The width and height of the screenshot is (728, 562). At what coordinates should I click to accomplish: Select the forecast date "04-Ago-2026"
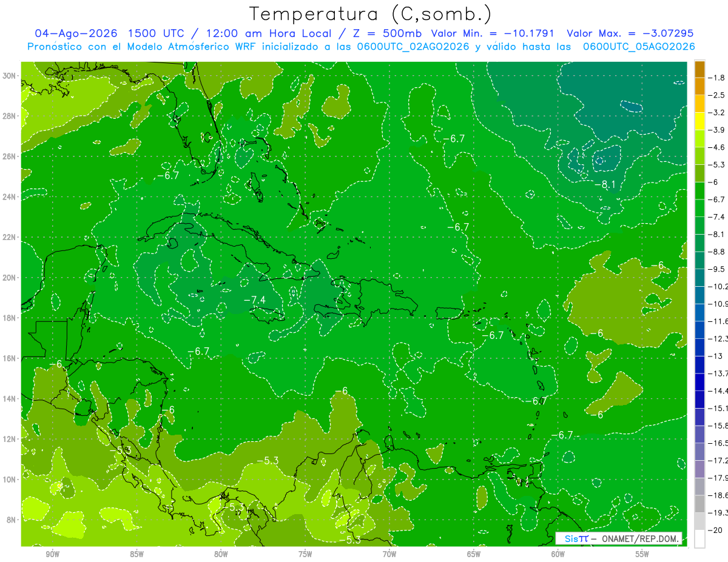tap(76, 33)
